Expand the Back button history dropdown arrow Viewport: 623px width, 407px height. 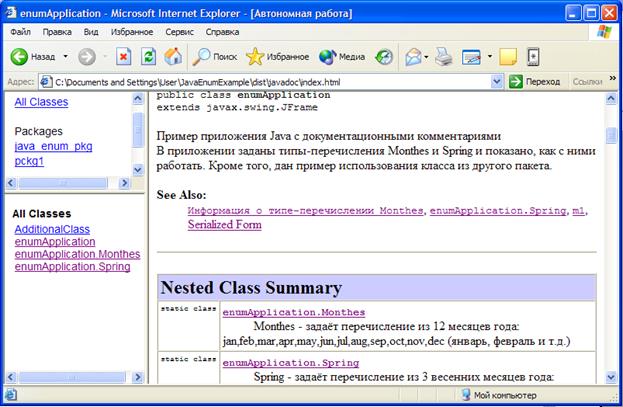point(66,57)
